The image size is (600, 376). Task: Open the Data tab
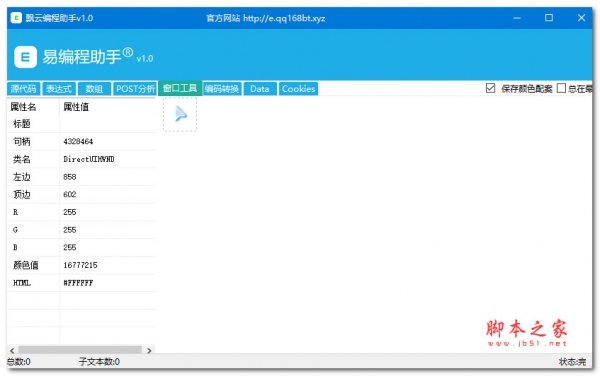pos(260,89)
